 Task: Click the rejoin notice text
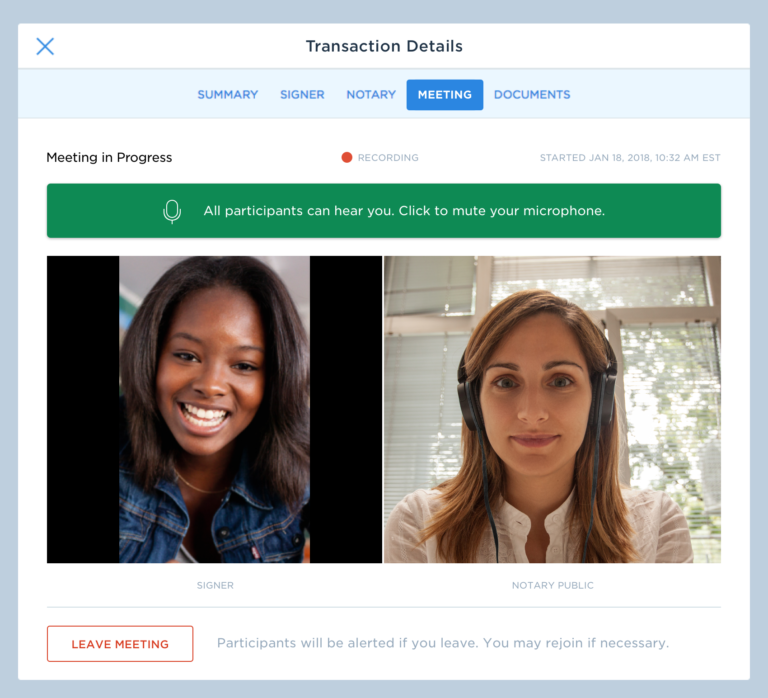(x=443, y=643)
